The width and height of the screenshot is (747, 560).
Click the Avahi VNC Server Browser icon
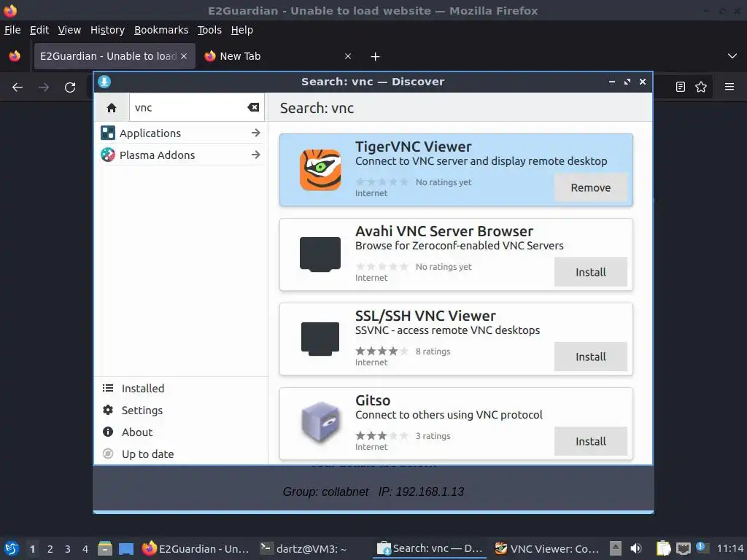[320, 254]
